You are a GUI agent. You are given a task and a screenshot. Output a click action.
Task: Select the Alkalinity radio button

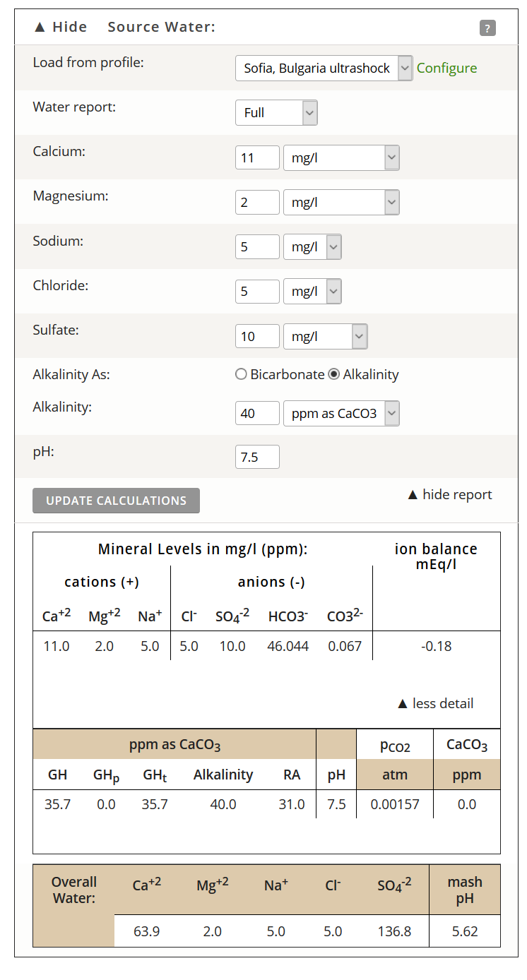click(x=334, y=375)
